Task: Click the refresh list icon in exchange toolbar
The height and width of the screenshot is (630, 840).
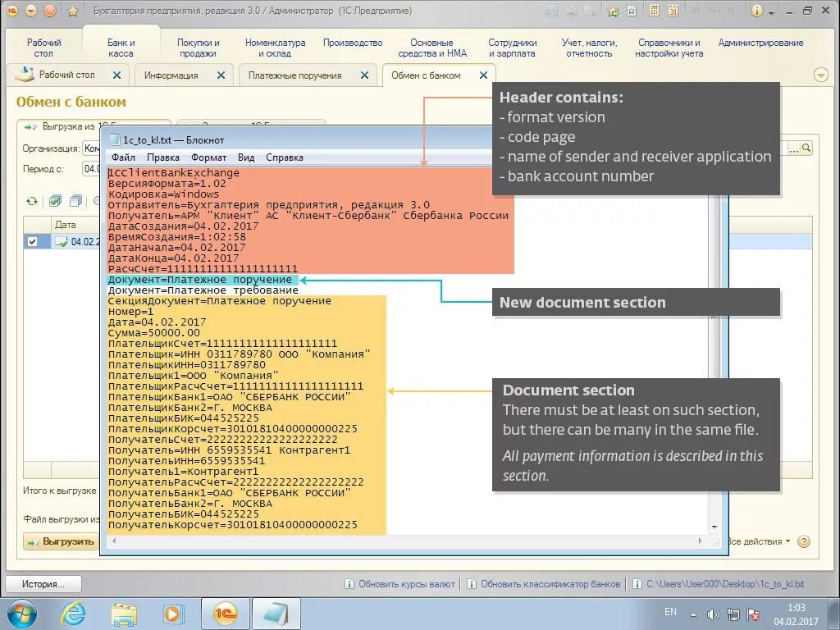Action: (32, 202)
